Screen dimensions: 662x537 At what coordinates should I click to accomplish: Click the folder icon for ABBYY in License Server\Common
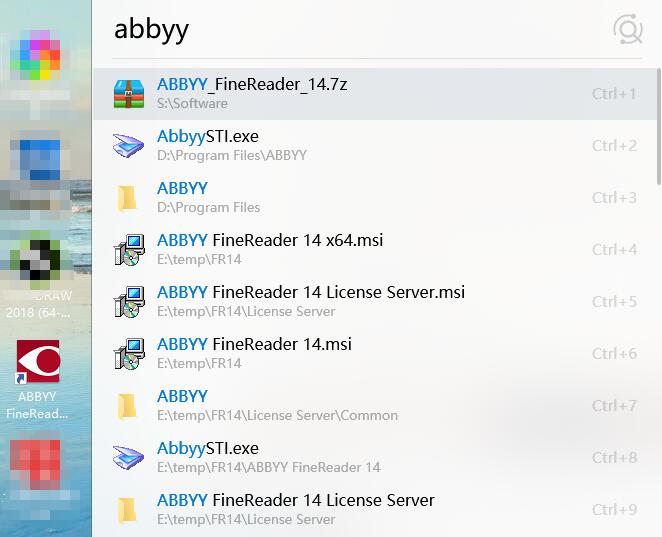pos(128,406)
